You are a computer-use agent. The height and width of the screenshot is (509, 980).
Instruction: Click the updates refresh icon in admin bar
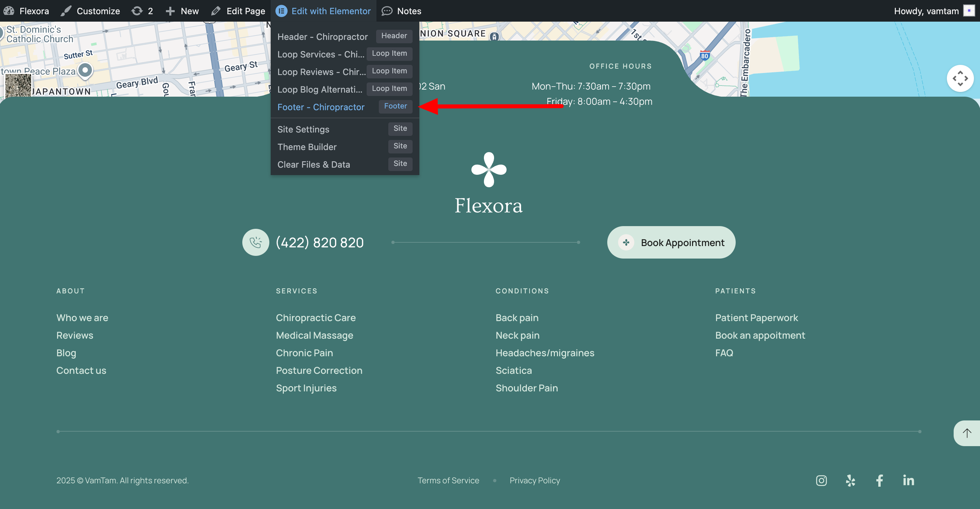pyautogui.click(x=137, y=11)
